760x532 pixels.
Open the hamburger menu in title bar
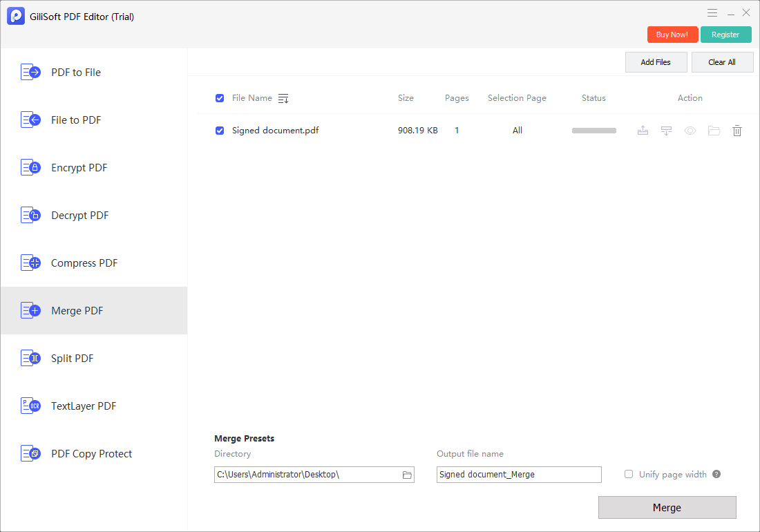tap(712, 13)
